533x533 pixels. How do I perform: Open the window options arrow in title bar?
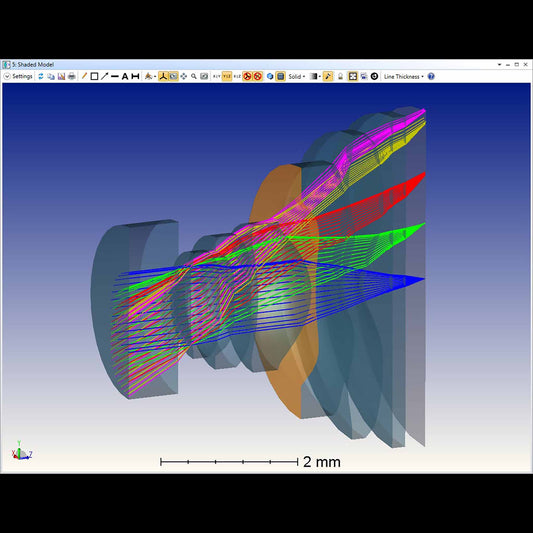tap(499, 65)
